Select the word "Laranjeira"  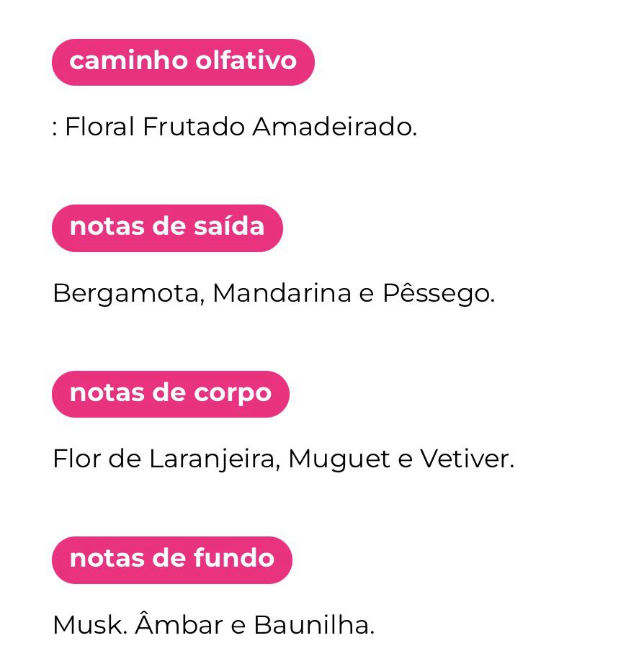point(213,459)
